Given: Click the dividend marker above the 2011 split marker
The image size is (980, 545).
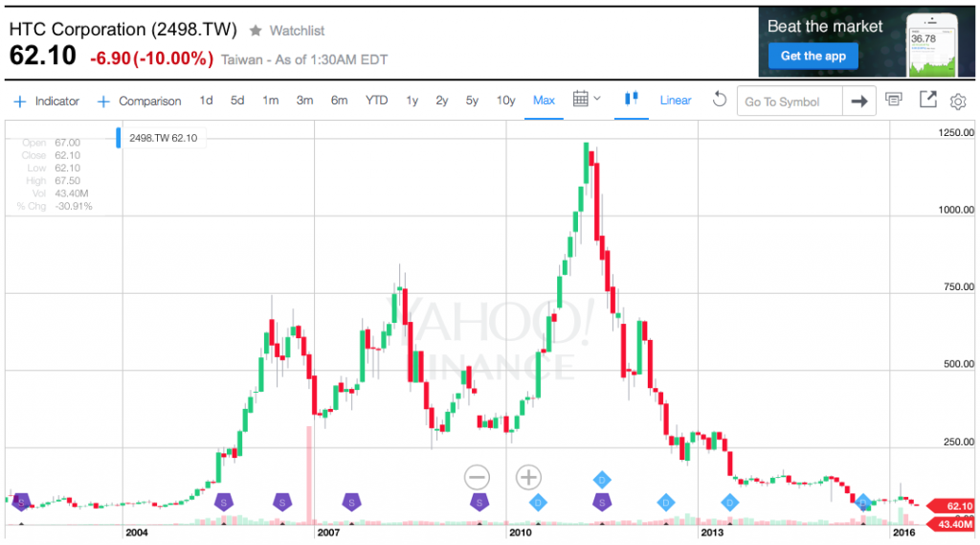Looking at the screenshot, I should [x=602, y=480].
